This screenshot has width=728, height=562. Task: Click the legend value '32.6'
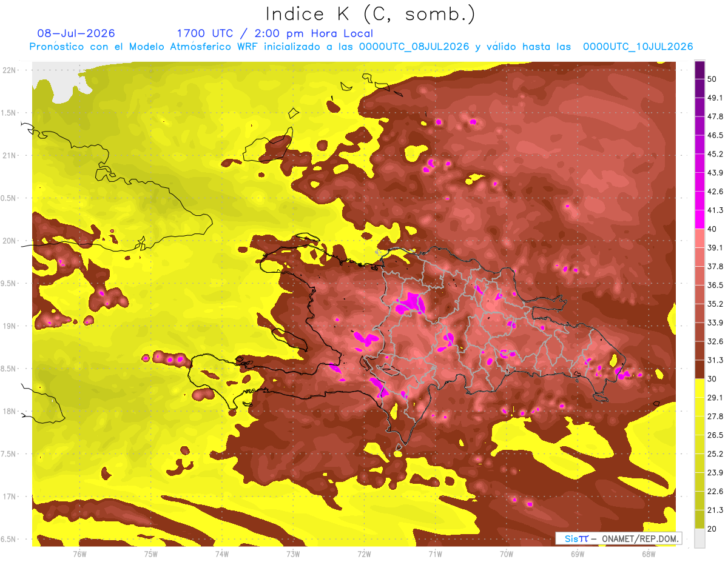tap(715, 341)
